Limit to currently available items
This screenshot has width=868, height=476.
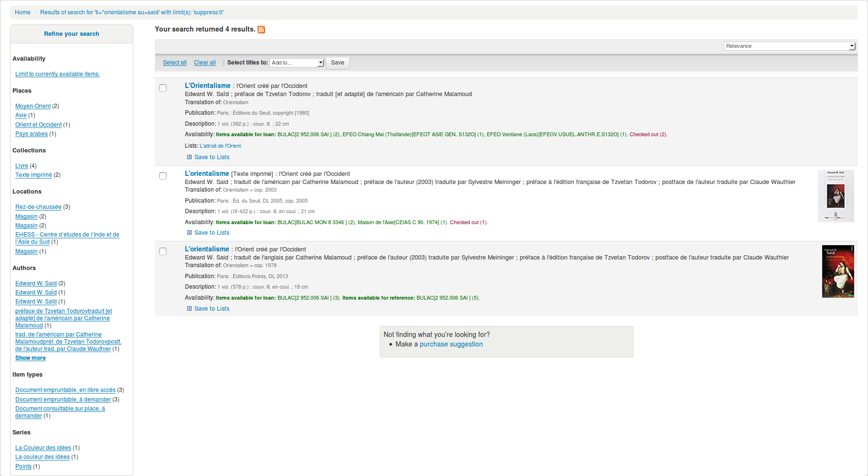(x=57, y=74)
